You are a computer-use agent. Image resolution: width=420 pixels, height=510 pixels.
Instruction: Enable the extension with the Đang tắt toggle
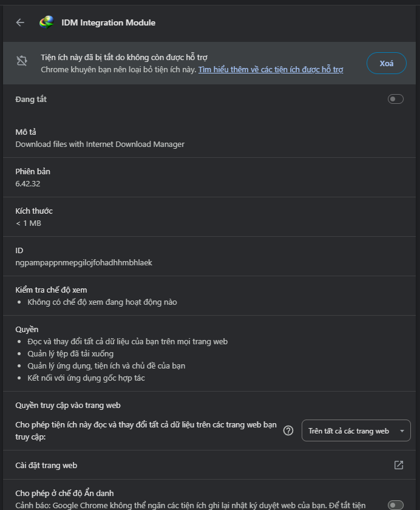395,99
